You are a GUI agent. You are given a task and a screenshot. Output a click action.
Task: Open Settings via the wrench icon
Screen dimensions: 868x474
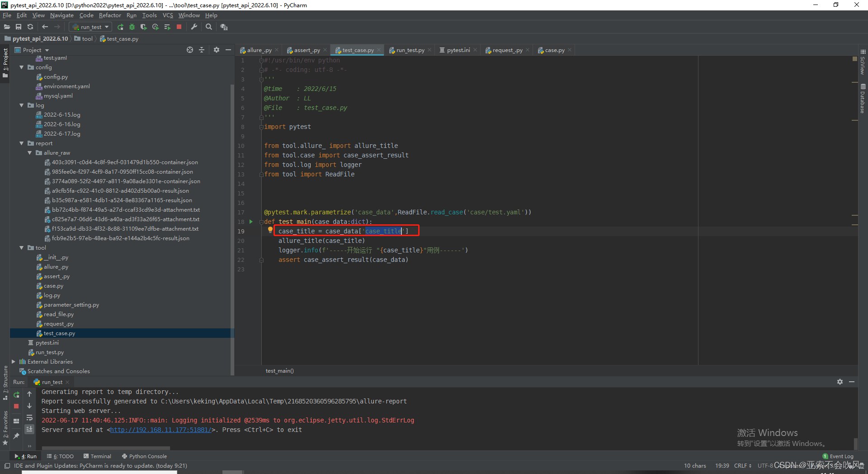194,27
